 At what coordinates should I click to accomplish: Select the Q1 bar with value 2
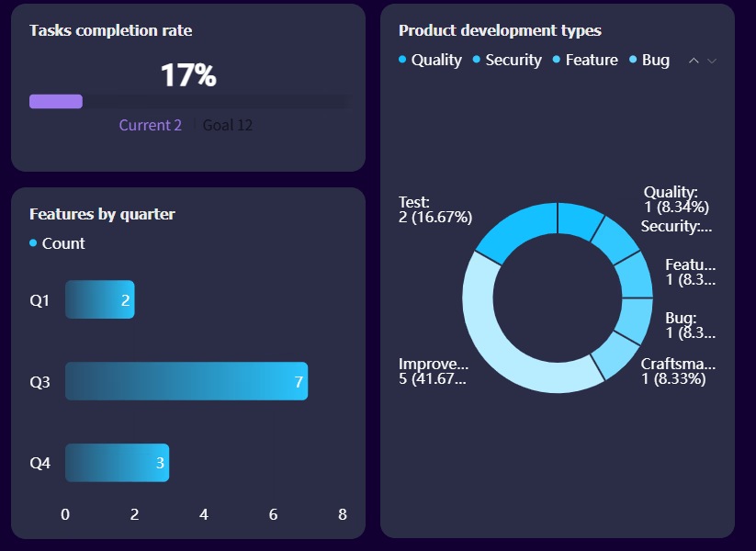[x=100, y=299]
